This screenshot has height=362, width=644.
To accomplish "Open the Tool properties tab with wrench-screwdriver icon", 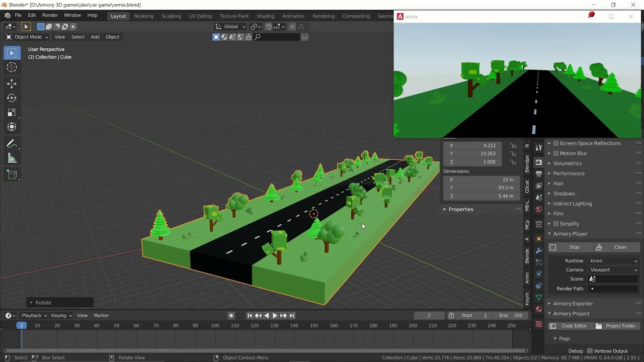I will [539, 148].
